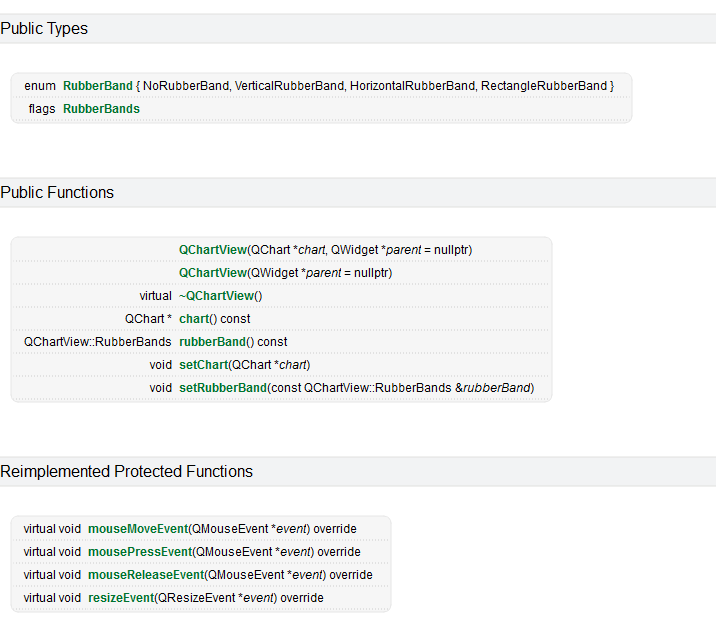Screen dimensions: 716x638
Task: Click QChartView constructor taking only QWidget *parent
Action: 212,272
